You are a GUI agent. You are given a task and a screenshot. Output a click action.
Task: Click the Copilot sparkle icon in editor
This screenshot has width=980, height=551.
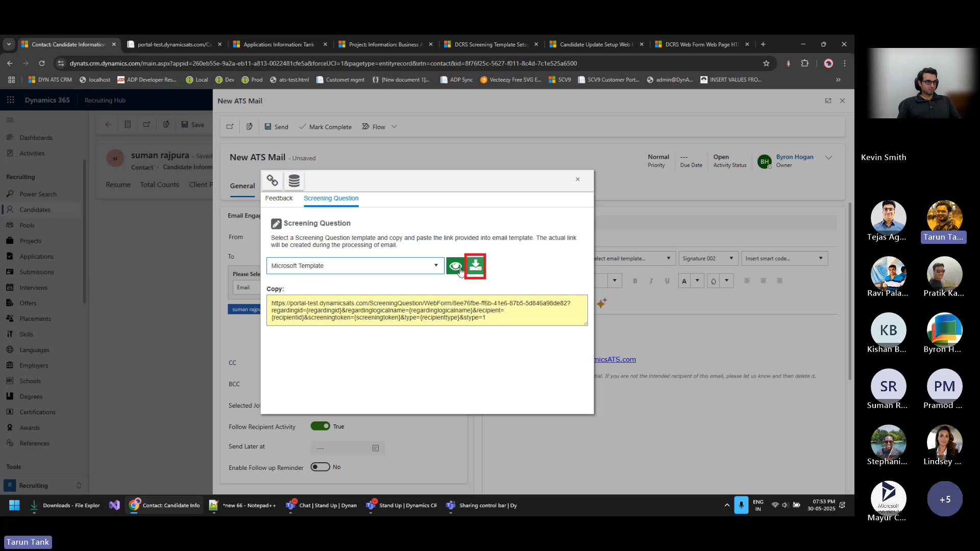tap(601, 303)
